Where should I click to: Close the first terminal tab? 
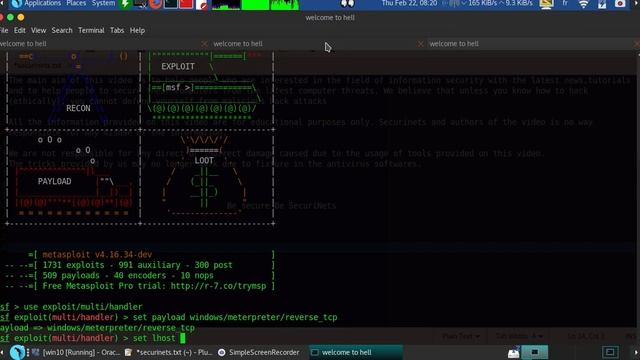point(204,44)
